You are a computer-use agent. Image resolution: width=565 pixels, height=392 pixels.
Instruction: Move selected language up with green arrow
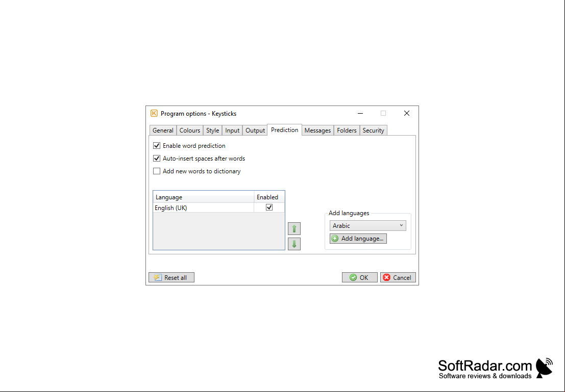(294, 228)
